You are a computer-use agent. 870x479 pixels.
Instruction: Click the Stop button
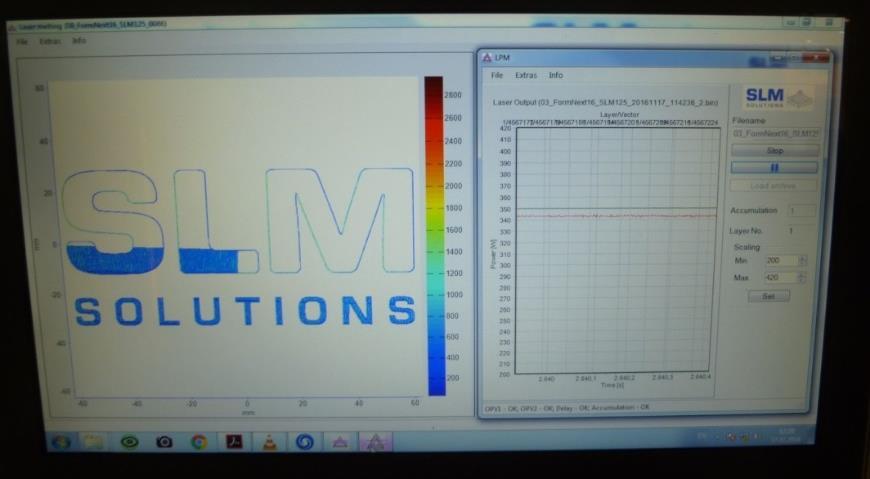click(775, 150)
